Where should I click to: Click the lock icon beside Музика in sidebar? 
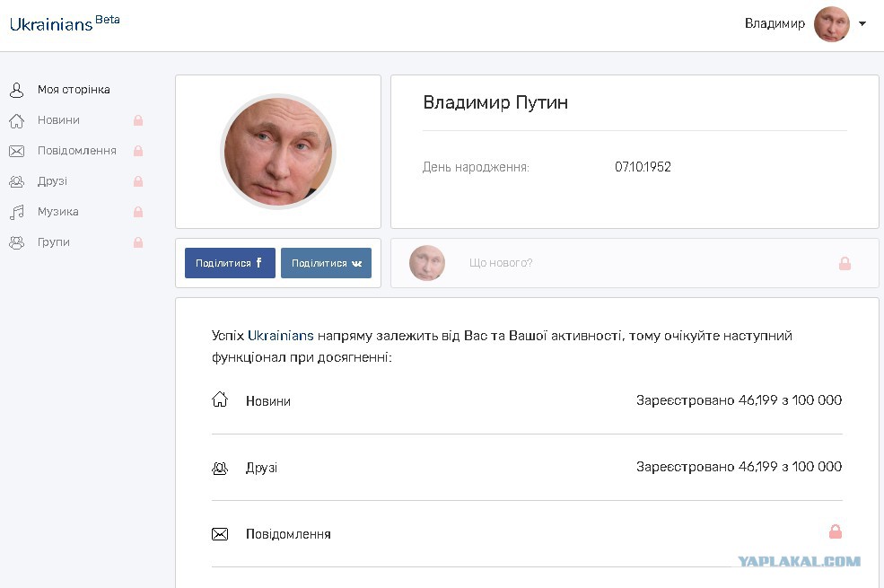click(x=138, y=212)
